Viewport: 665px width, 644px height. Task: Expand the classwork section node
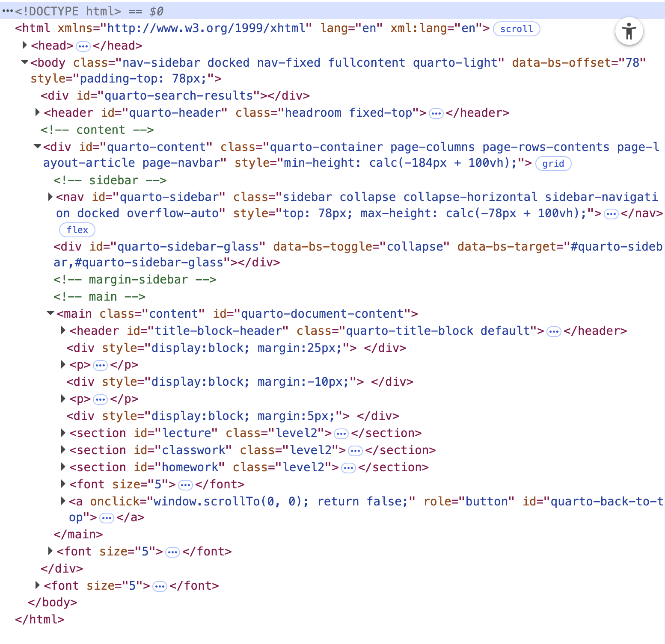point(63,450)
